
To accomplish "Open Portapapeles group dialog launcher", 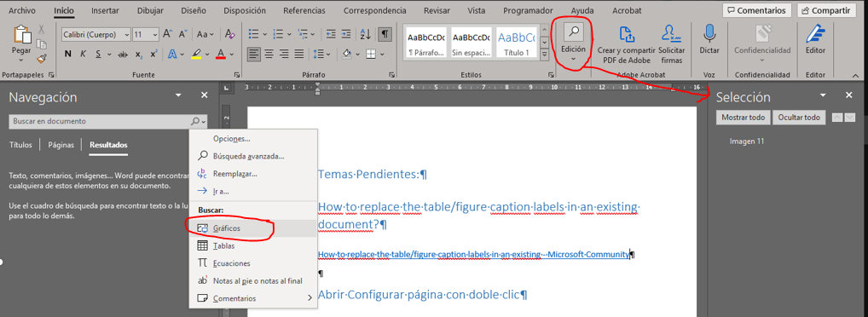I will pyautogui.click(x=52, y=74).
